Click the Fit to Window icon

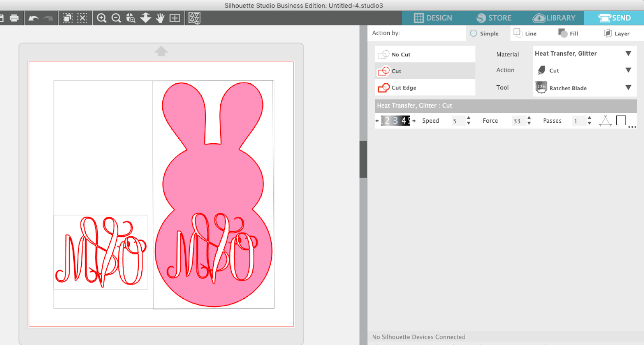[x=175, y=18]
